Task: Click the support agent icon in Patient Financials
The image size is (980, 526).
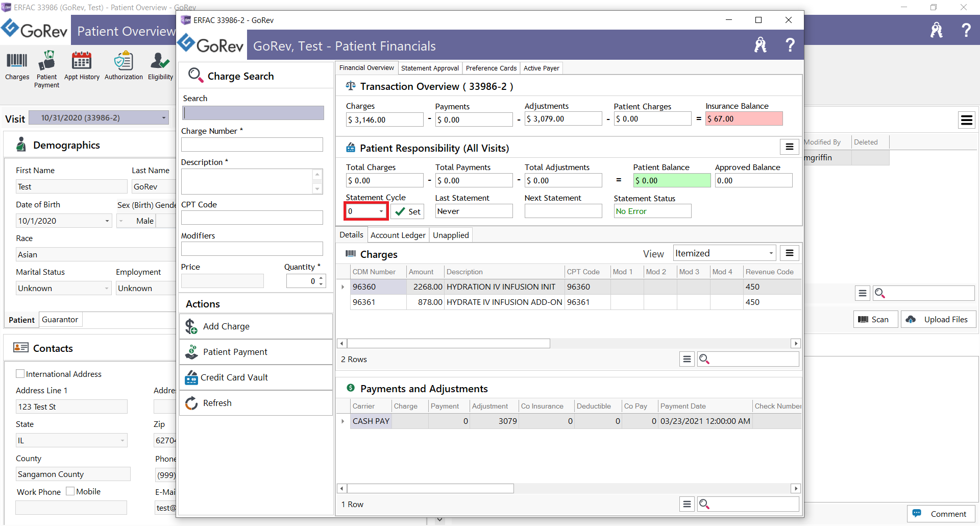Action: pyautogui.click(x=760, y=45)
